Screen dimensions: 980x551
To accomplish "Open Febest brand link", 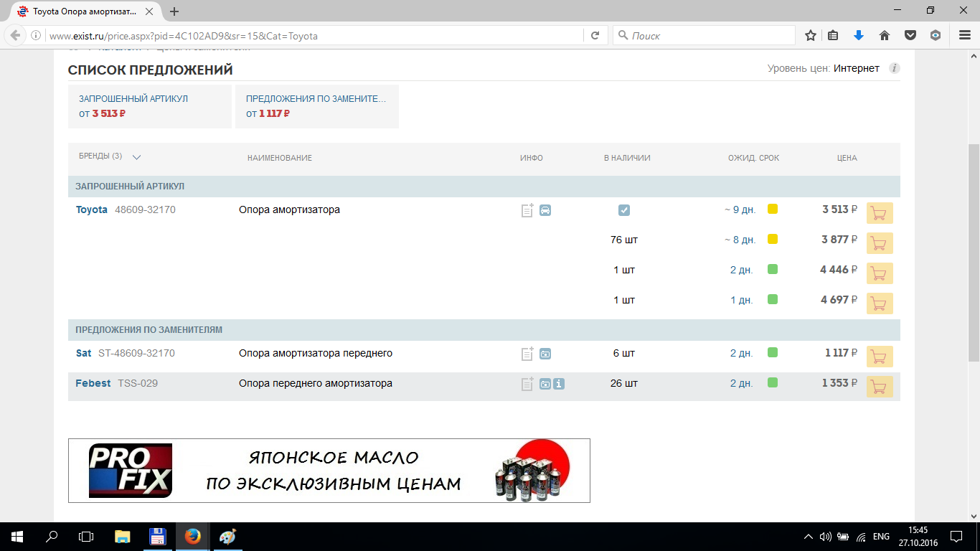I will (93, 383).
